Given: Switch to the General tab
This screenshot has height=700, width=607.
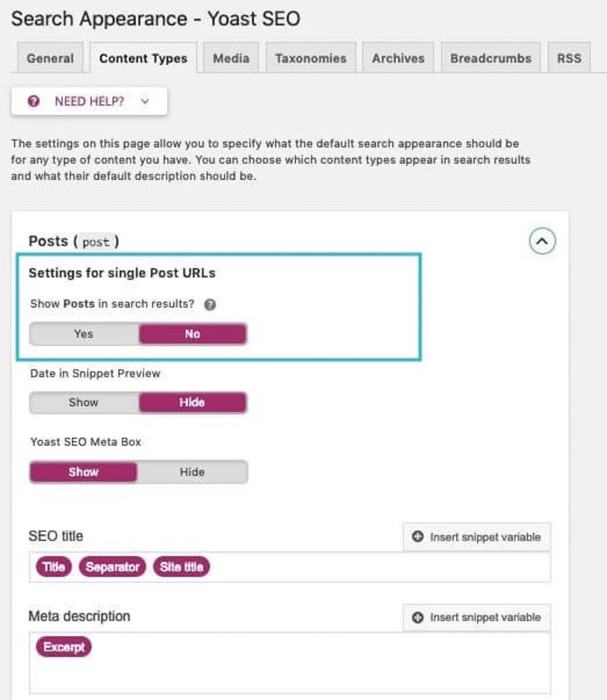Looking at the screenshot, I should click(x=49, y=58).
